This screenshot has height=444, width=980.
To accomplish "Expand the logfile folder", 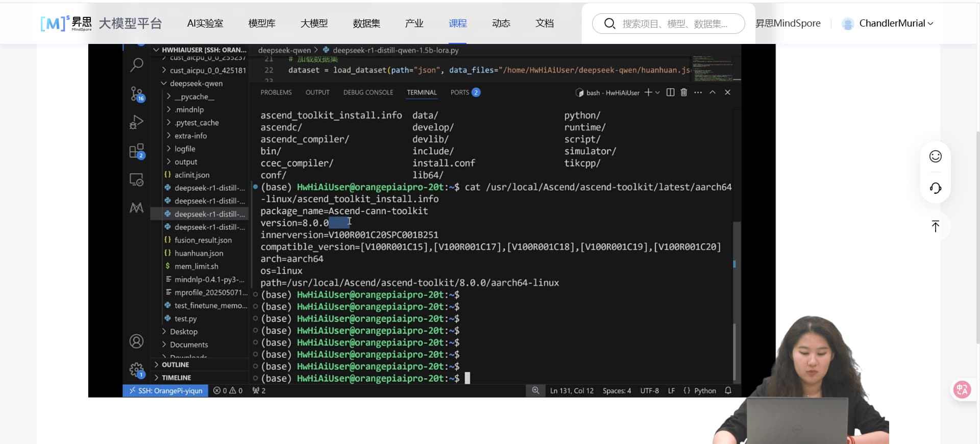I will click(x=185, y=149).
